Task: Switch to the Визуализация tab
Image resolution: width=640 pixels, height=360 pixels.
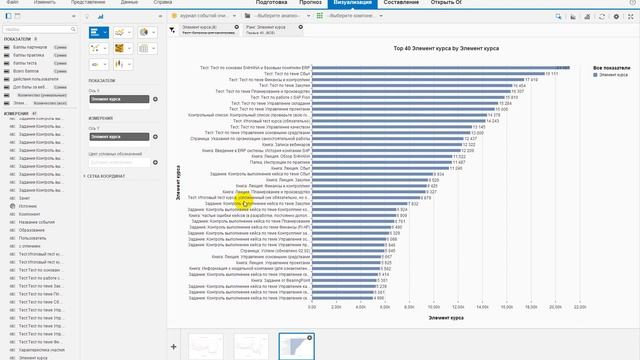Action: (353, 3)
